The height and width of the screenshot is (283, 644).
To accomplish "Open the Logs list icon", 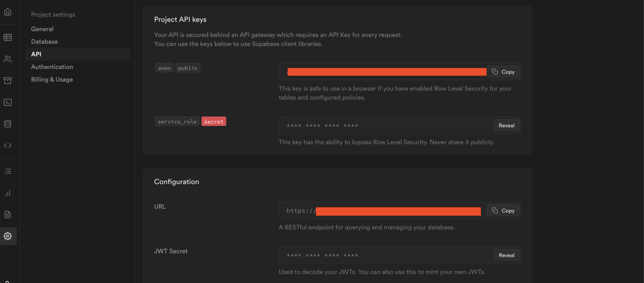I will pyautogui.click(x=8, y=171).
